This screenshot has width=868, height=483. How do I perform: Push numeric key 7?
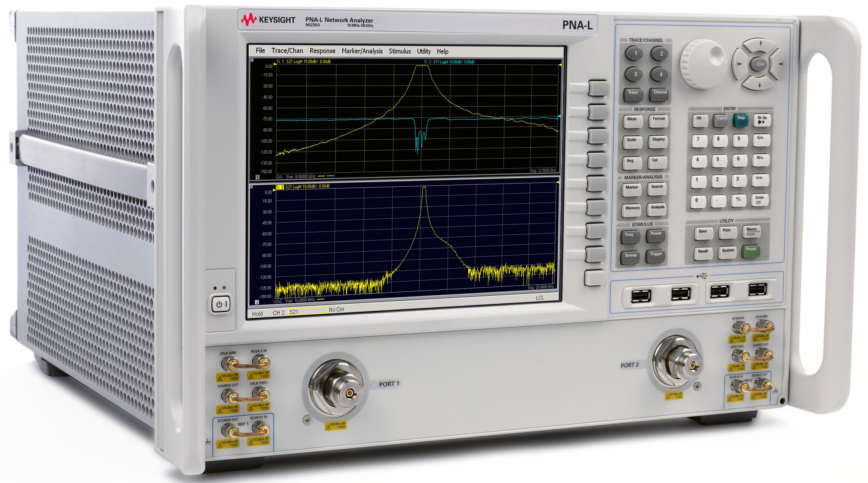tap(698, 140)
